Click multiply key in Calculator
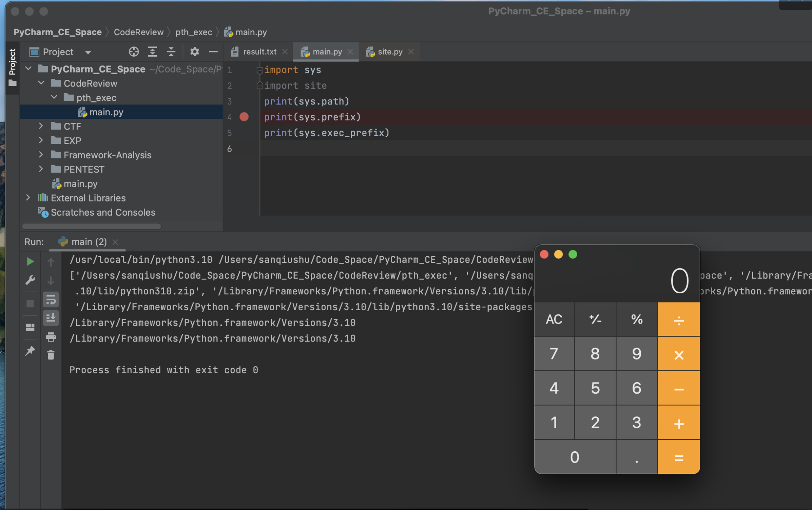The height and width of the screenshot is (510, 812). coord(679,354)
